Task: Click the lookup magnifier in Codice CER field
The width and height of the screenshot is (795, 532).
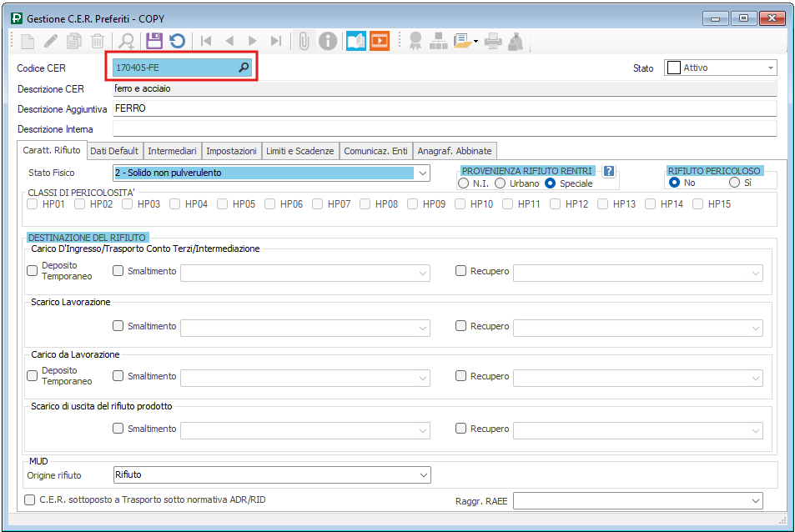Action: point(244,68)
